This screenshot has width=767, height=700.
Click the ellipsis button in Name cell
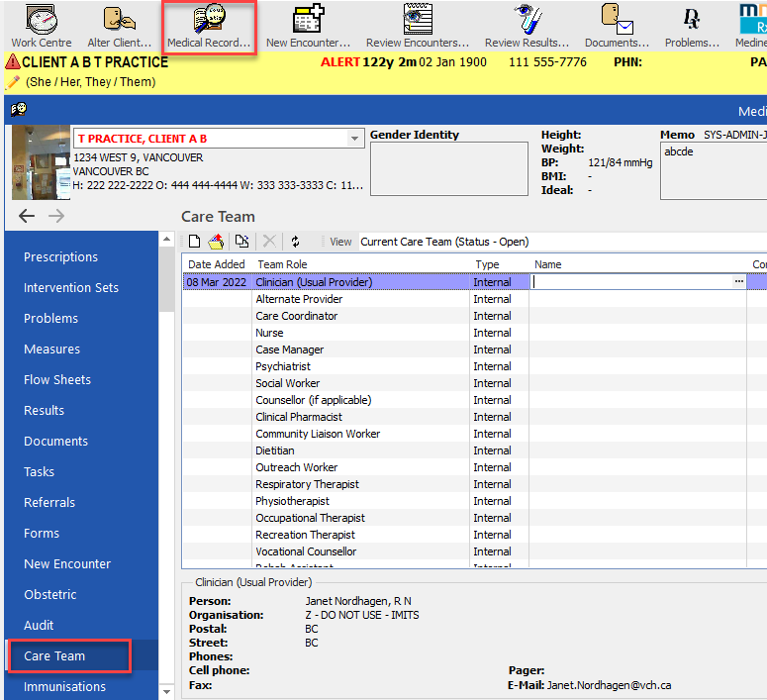pos(738,282)
